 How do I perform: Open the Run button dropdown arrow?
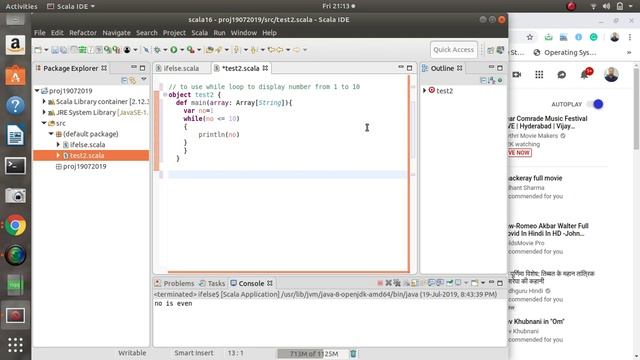[182, 50]
